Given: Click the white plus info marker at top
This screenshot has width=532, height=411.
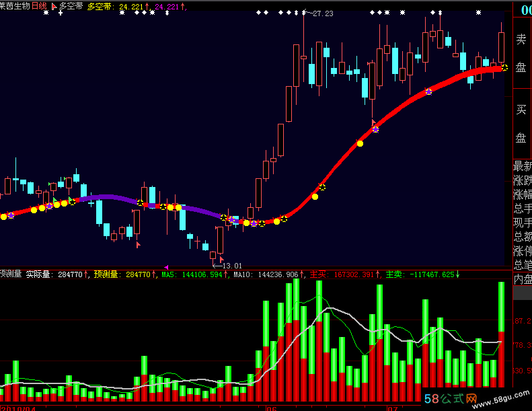Looking at the screenshot, I should 61,13.
